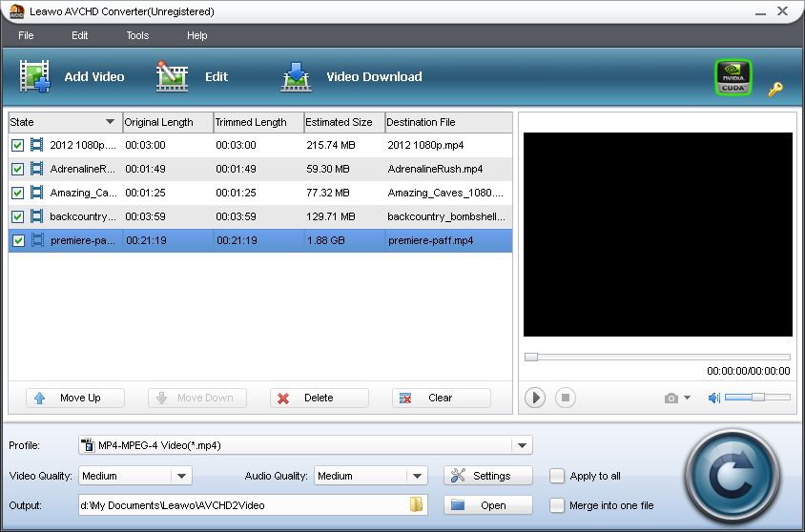Click the volume slider handle
Screen dimensions: 805x532
(758, 397)
